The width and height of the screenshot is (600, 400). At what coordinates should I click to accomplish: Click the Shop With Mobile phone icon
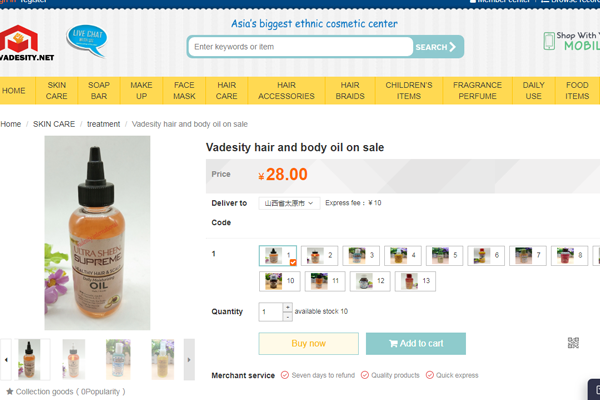pos(549,41)
